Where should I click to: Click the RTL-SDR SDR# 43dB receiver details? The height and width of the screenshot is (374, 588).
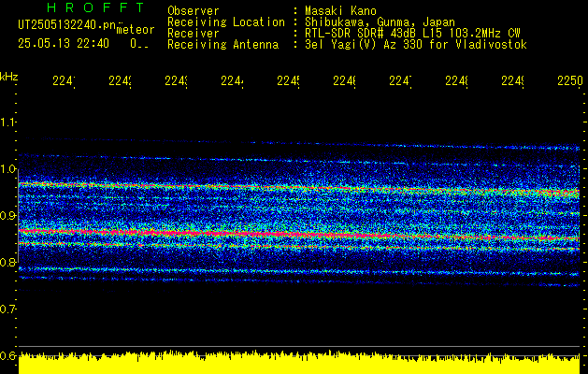[412, 34]
